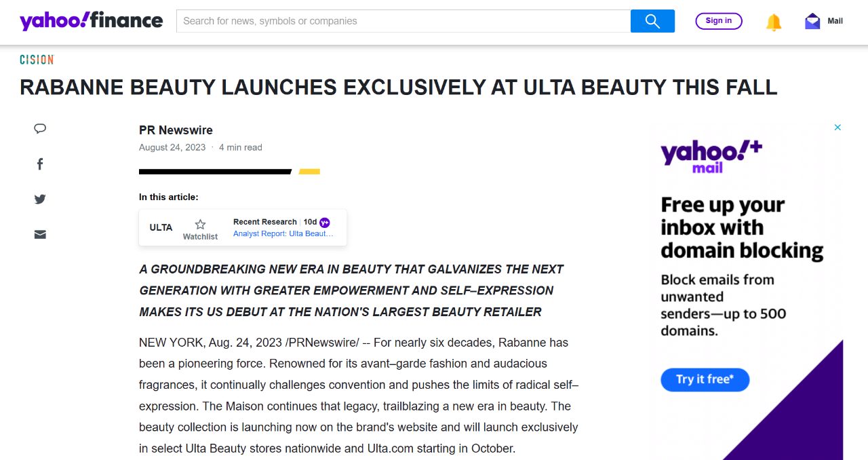The image size is (868, 460).
Task: Open the Mail text link
Action: click(835, 21)
